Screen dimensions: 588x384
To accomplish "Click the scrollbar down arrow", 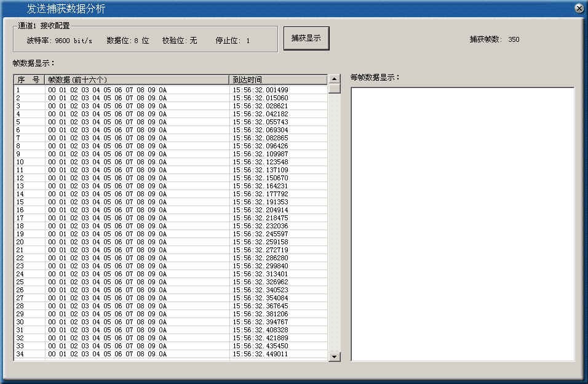I will point(334,356).
